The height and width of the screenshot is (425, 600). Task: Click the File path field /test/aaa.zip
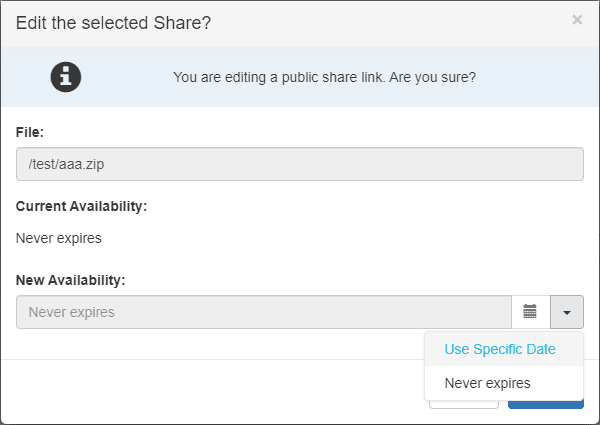300,164
